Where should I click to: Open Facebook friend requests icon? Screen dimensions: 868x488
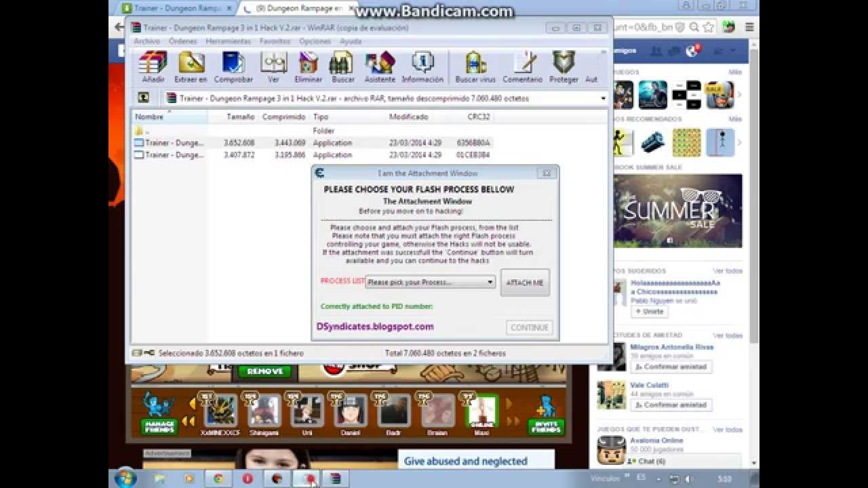[656, 52]
